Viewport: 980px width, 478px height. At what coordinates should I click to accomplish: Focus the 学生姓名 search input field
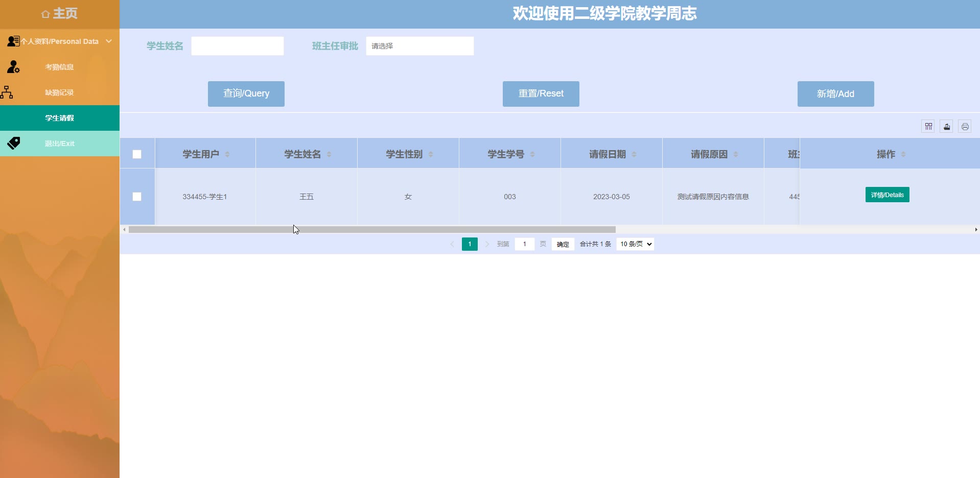(238, 46)
